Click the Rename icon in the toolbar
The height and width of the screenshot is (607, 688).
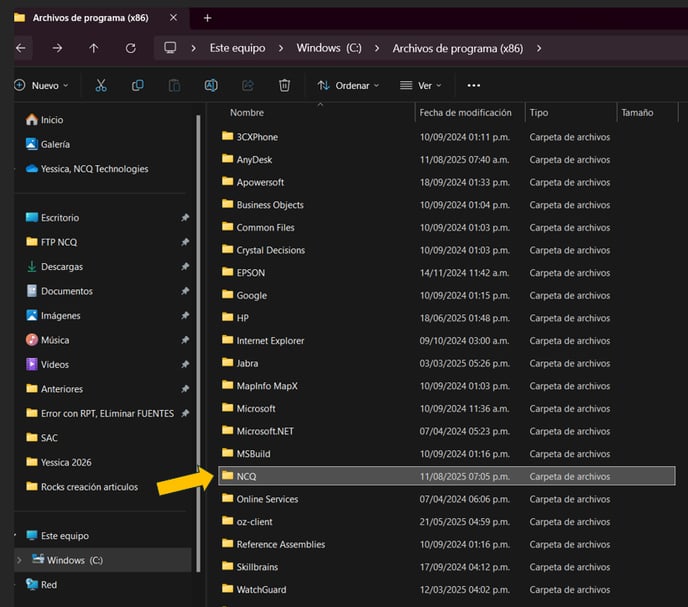211,85
